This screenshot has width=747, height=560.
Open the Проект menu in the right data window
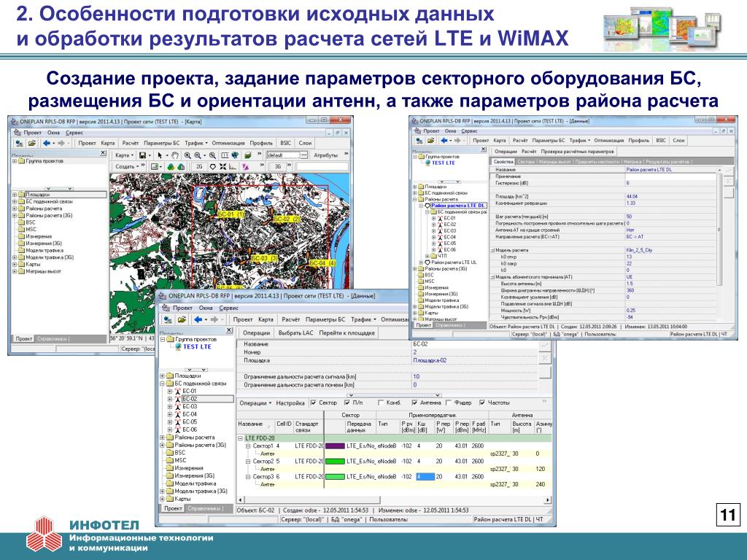430,131
